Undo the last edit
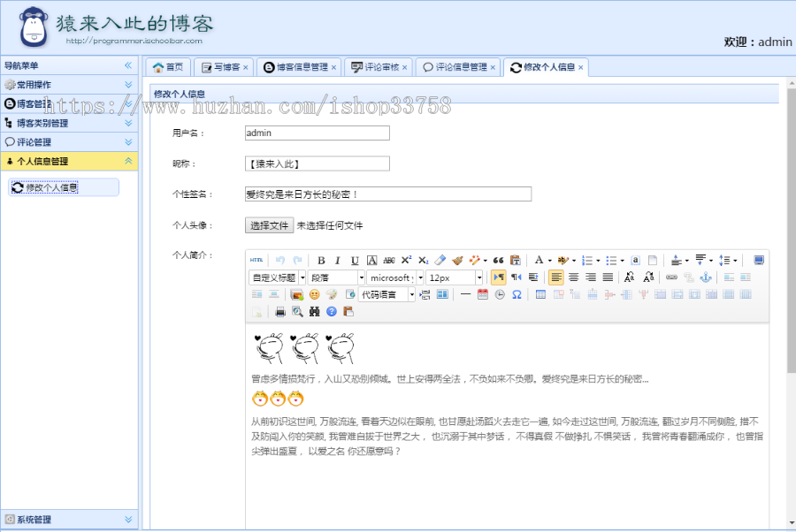 click(280, 260)
